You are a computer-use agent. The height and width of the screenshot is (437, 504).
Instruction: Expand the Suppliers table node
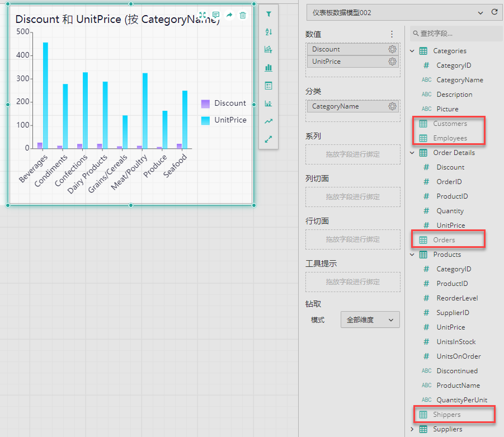pos(412,429)
